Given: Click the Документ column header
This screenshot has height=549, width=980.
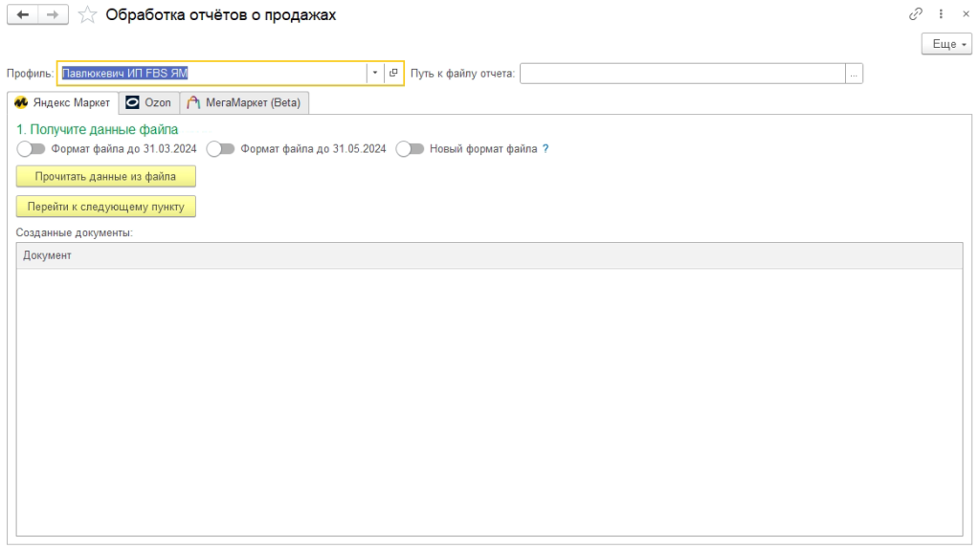Looking at the screenshot, I should (x=489, y=255).
